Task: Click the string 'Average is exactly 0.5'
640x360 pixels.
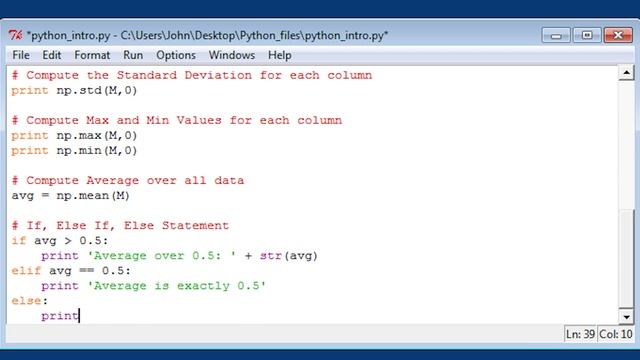Action: pyautogui.click(x=177, y=286)
